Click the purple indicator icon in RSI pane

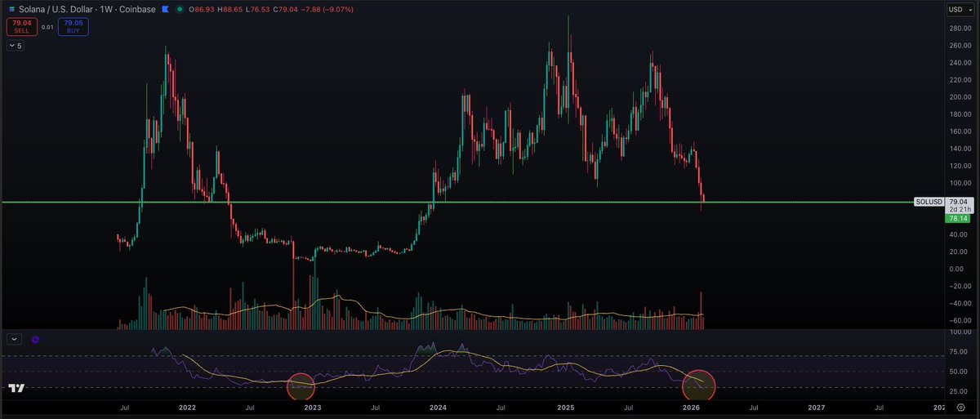coord(36,338)
